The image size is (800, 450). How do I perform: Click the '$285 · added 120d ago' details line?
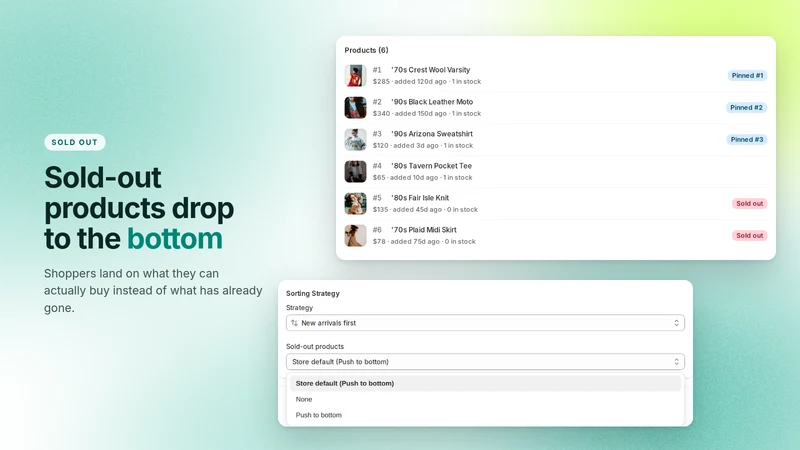[x=427, y=82]
